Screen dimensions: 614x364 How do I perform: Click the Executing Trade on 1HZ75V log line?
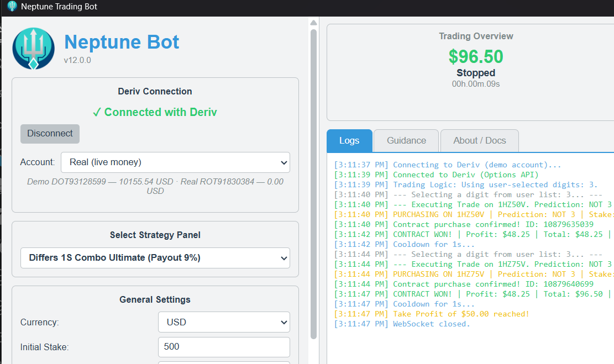click(x=473, y=264)
